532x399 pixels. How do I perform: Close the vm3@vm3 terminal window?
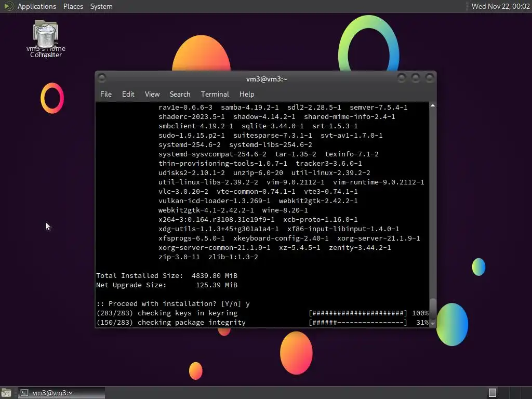430,78
